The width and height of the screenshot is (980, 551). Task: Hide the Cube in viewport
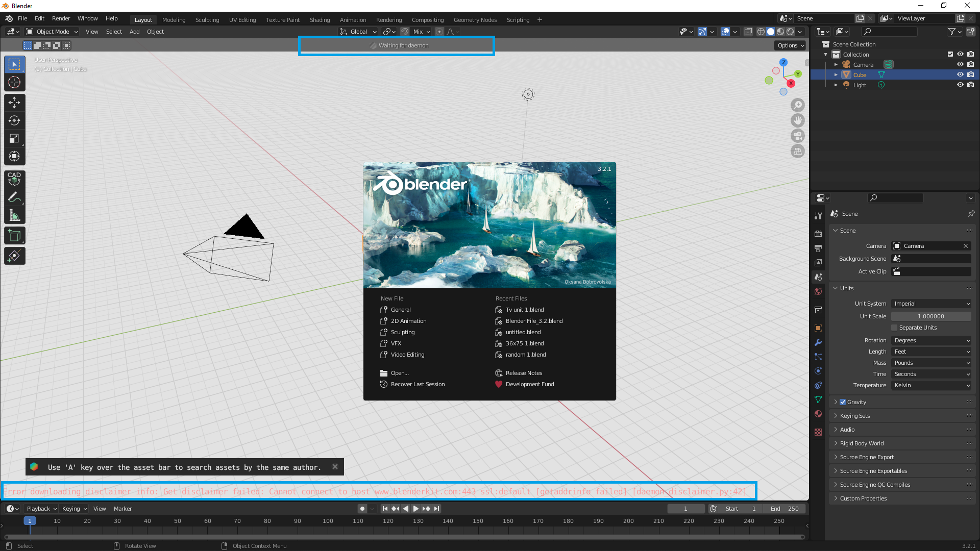[x=960, y=74]
